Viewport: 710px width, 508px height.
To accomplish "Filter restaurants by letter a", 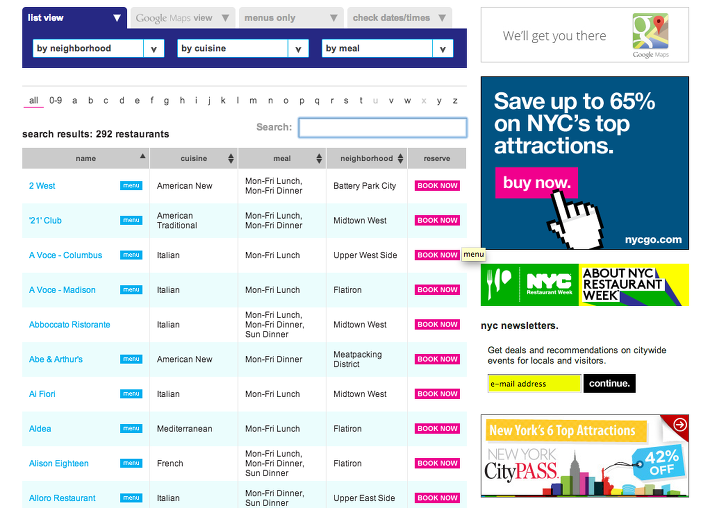I will [x=74, y=101].
